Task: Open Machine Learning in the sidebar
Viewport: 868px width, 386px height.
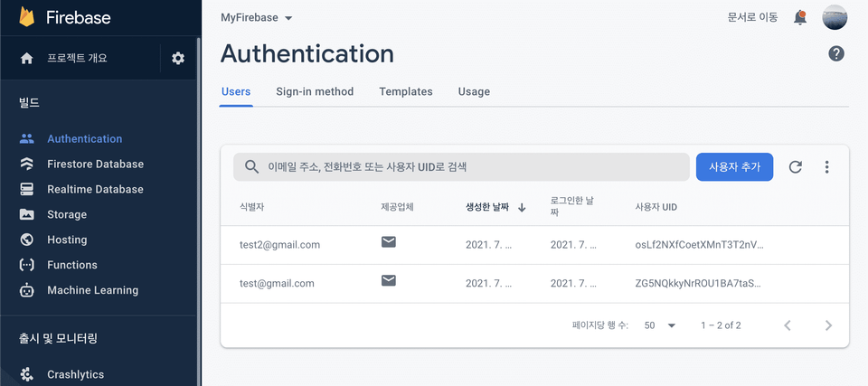Action: (x=92, y=290)
